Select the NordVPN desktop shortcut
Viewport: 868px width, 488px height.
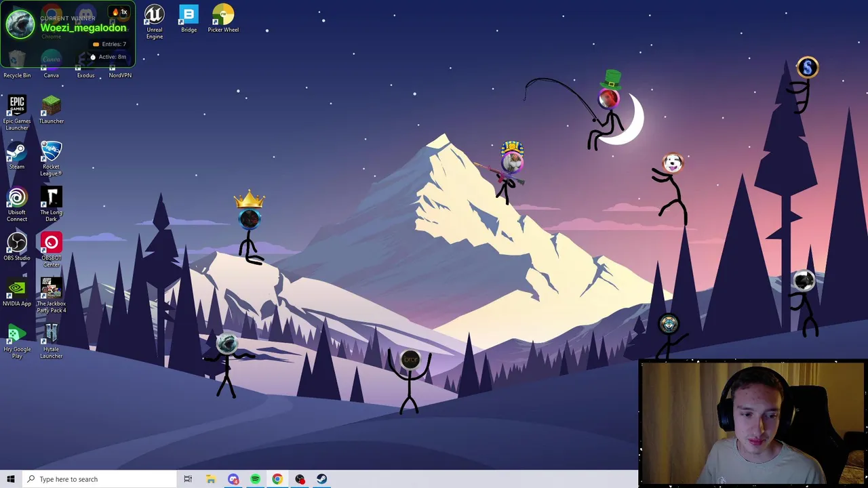click(x=120, y=64)
